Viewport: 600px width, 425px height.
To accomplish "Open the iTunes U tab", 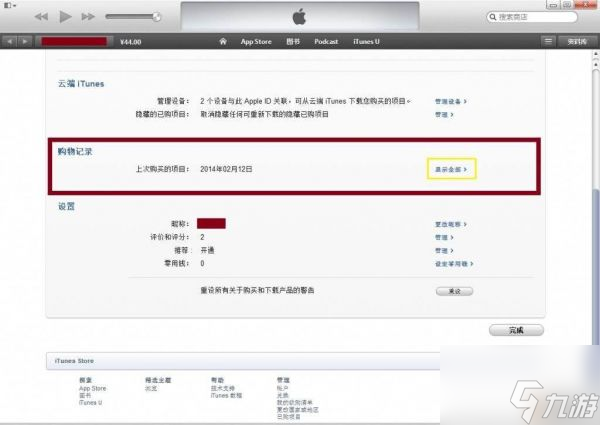I will pos(365,41).
